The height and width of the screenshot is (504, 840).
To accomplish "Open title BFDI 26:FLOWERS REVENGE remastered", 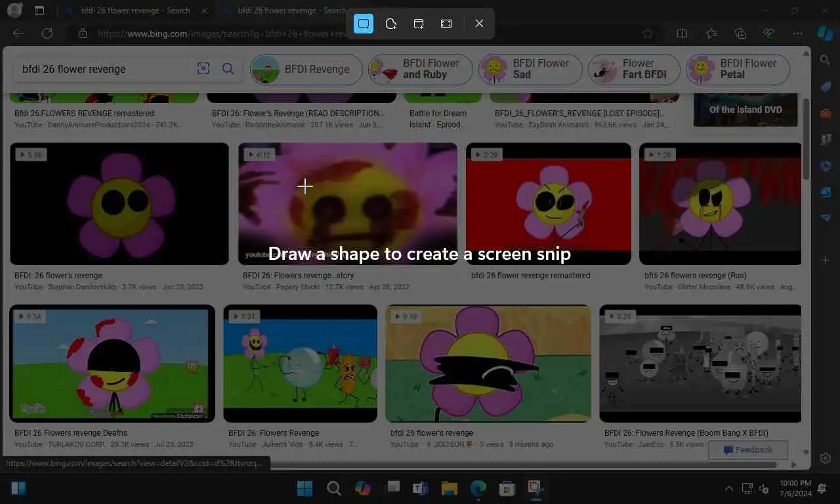I will pyautogui.click(x=84, y=114).
